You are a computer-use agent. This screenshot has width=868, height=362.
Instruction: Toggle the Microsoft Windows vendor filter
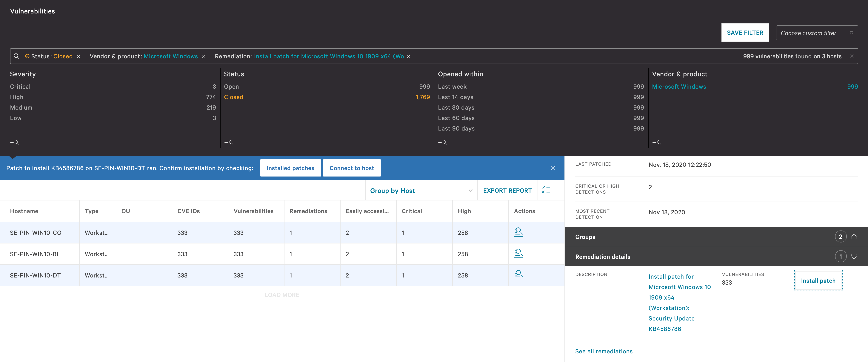click(x=755, y=87)
